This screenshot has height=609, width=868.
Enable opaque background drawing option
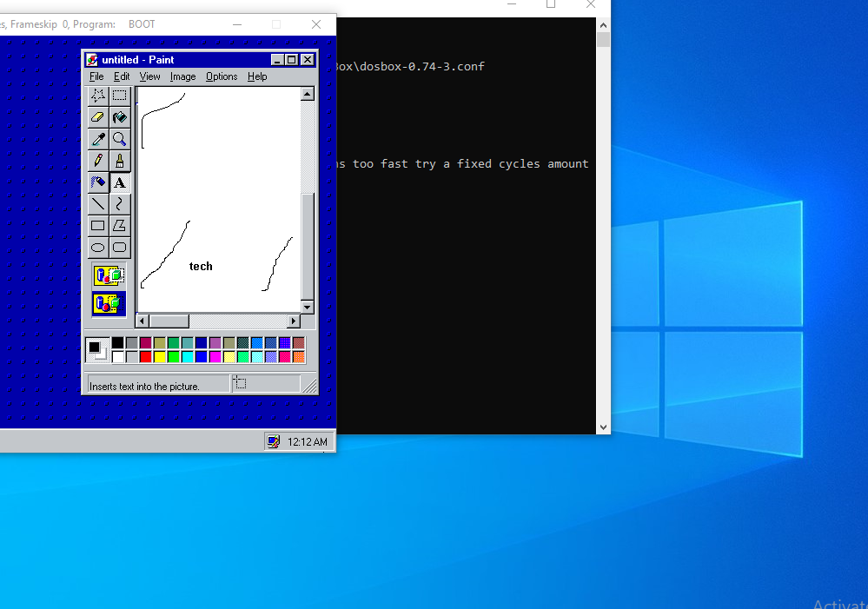point(109,276)
